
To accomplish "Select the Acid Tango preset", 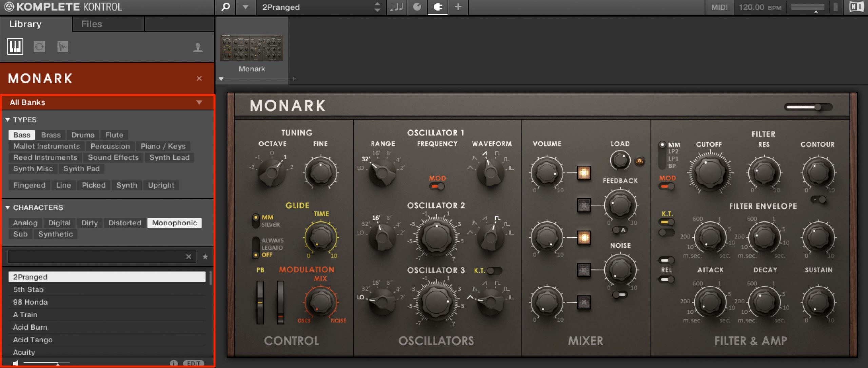I will [107, 340].
